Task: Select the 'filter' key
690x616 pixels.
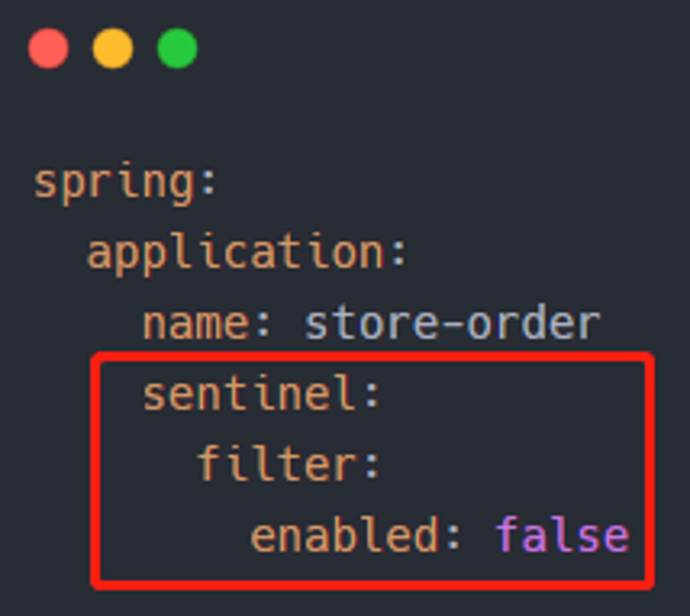Action: pyautogui.click(x=277, y=463)
